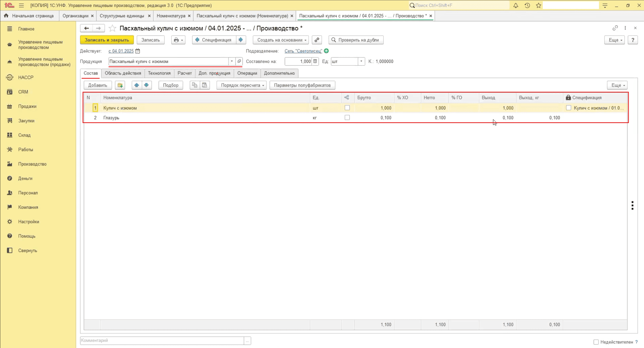Enable the Недействителен checkbox
Image resolution: width=644 pixels, height=348 pixels.
[x=596, y=342]
